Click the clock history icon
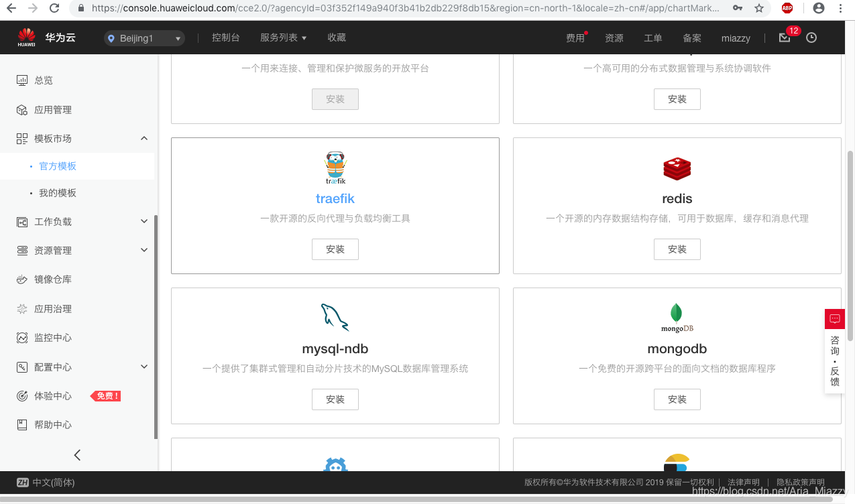The image size is (855, 504). pyautogui.click(x=811, y=38)
